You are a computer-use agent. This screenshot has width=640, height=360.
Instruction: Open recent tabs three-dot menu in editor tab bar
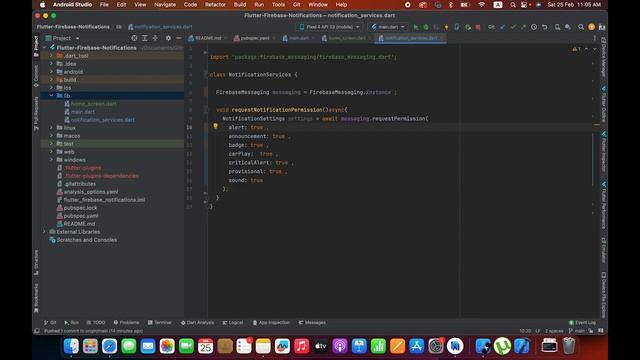pyautogui.click(x=594, y=38)
